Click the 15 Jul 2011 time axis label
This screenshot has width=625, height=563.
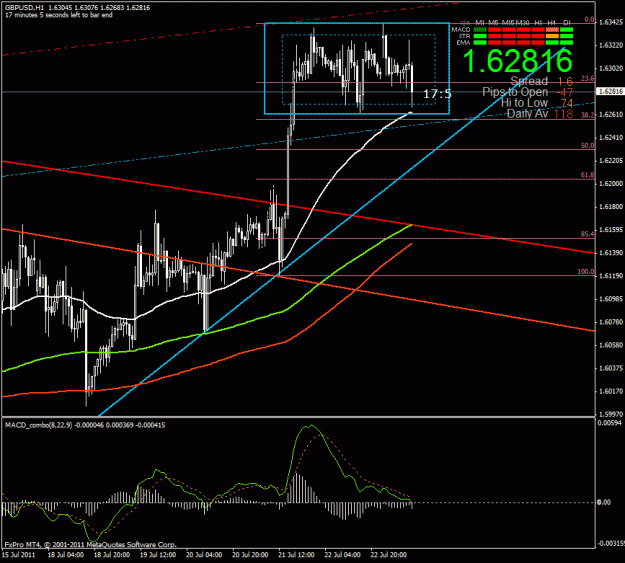point(19,555)
